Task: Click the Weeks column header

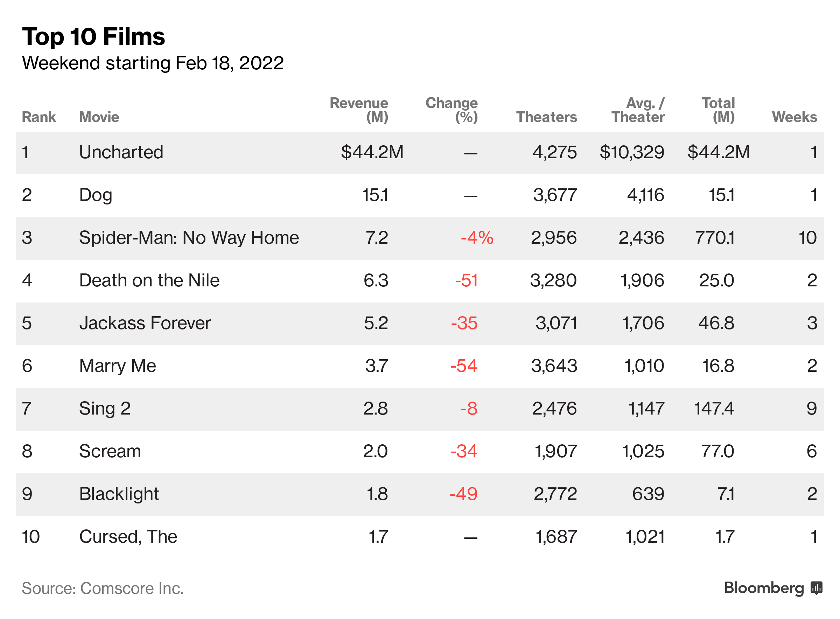Action: pyautogui.click(x=794, y=117)
